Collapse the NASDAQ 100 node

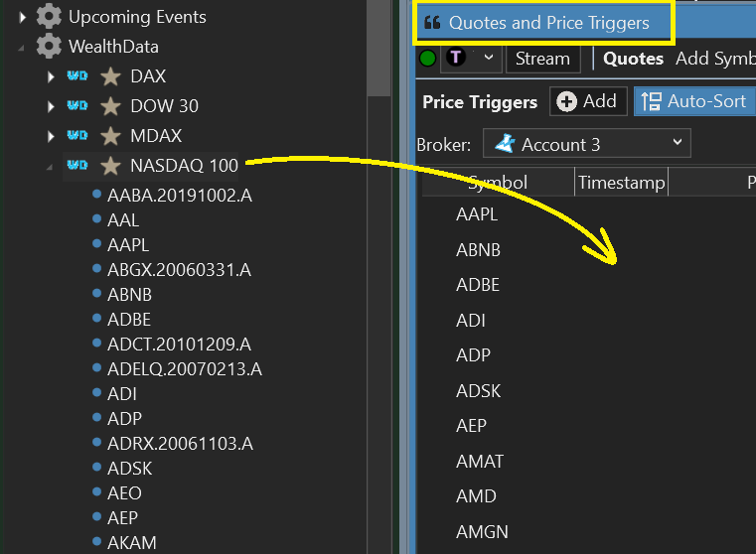click(52, 166)
